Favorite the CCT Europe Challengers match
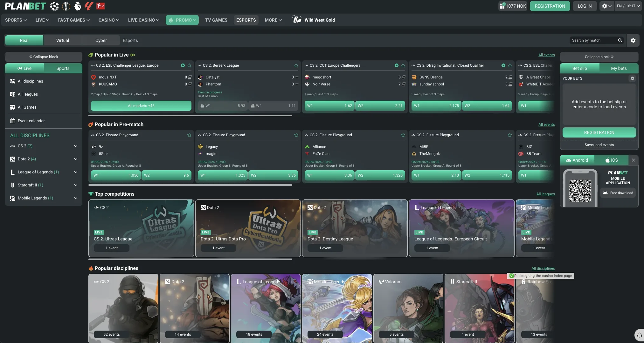Viewport: 644px width, 343px height. [x=403, y=65]
